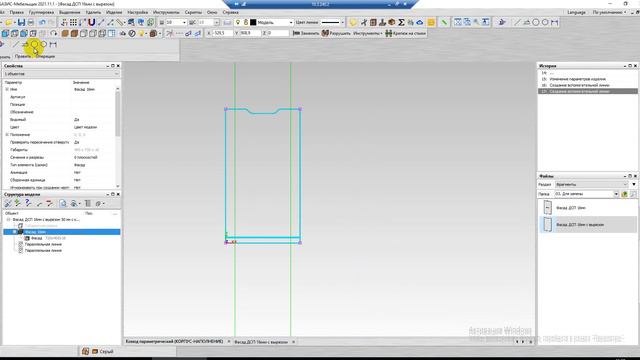Open the Настройка menu

(138, 12)
